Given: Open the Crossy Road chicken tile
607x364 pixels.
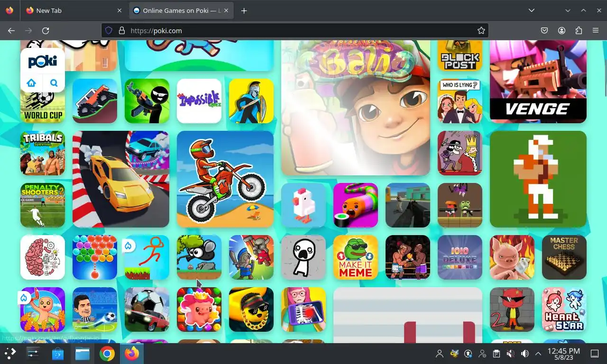Looking at the screenshot, I should click(303, 205).
